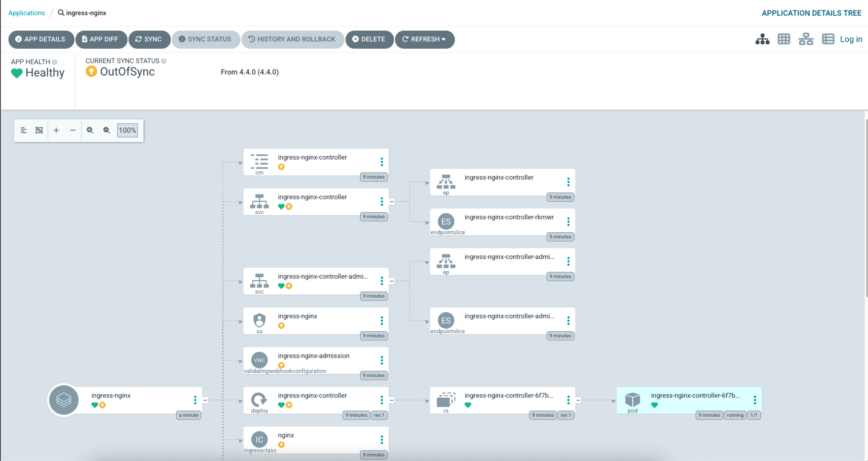Viewport: 868px width, 461px height.
Task: Click the IC ingressclass nginx icon
Action: (260, 439)
